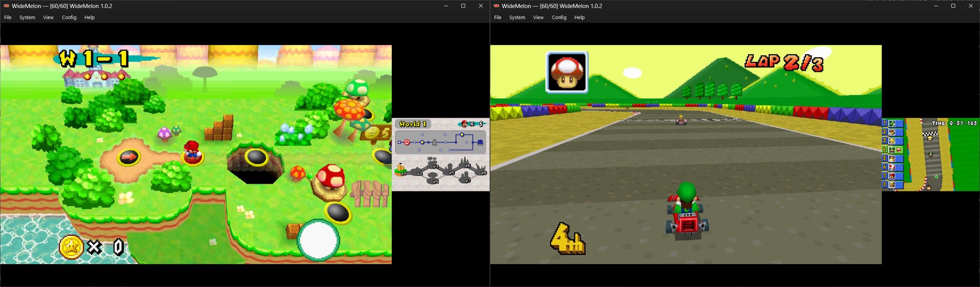Open View menu in left window
The width and height of the screenshot is (980, 287).
48,18
